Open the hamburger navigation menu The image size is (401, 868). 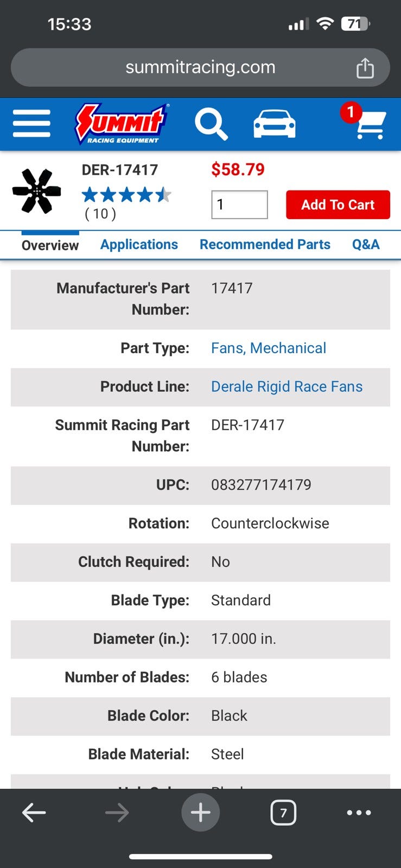[31, 124]
